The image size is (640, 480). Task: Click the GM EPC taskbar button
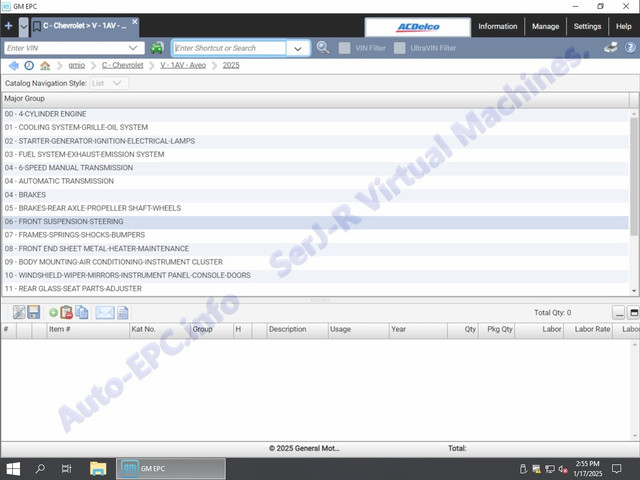coord(171,469)
